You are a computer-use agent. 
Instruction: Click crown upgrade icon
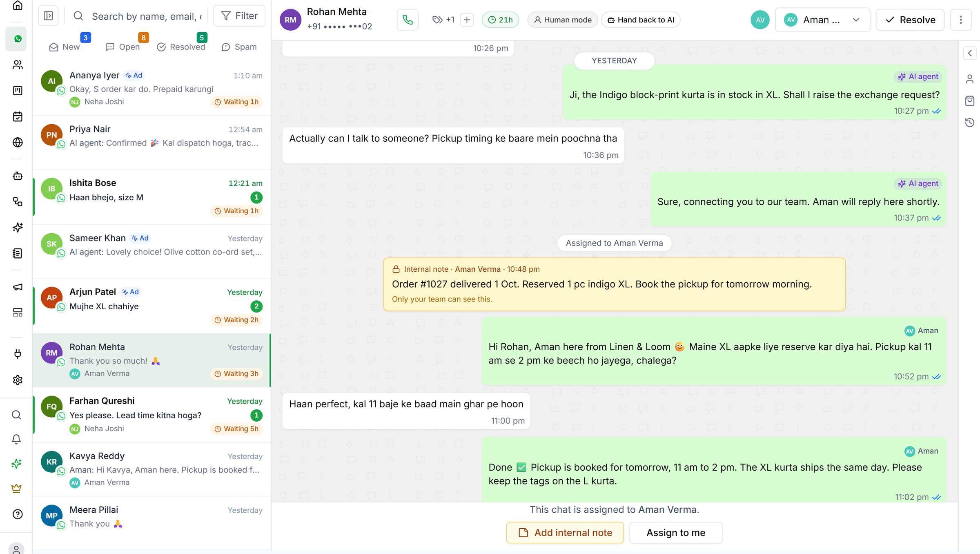[x=16, y=488]
